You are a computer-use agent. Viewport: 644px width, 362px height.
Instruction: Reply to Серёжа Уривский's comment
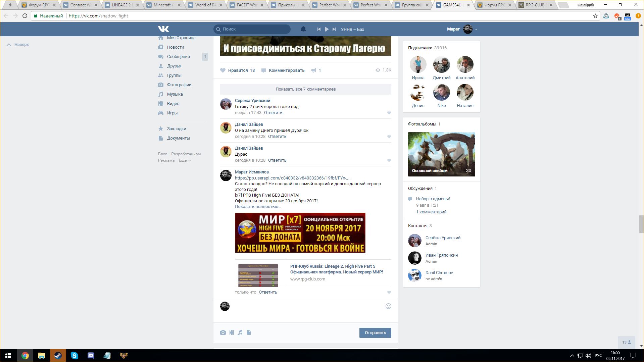pyautogui.click(x=273, y=113)
